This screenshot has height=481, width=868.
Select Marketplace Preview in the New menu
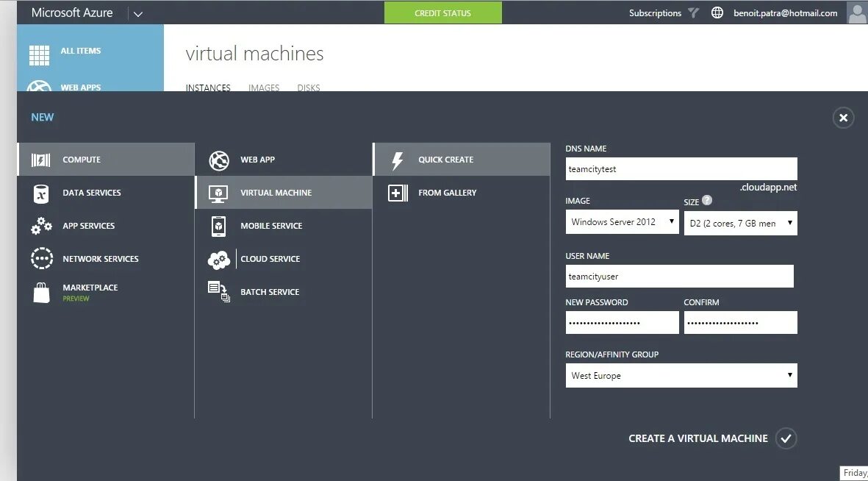(106, 292)
